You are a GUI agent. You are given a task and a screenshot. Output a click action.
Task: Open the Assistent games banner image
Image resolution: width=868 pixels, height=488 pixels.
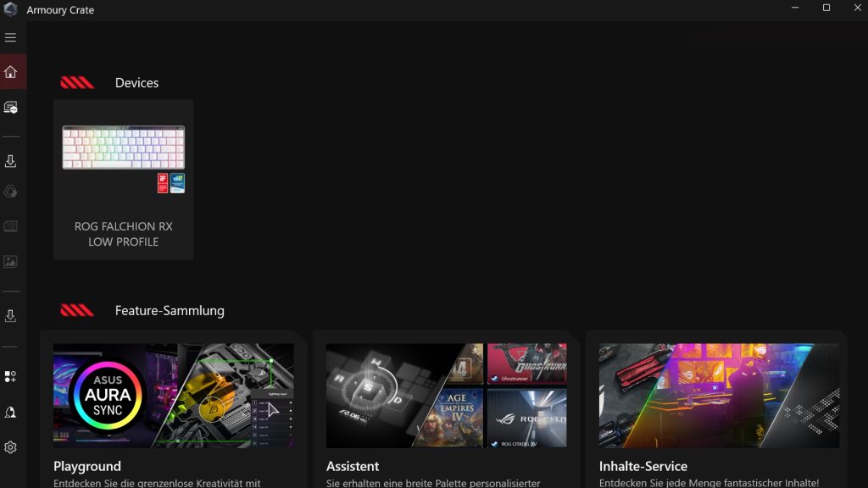tap(446, 395)
